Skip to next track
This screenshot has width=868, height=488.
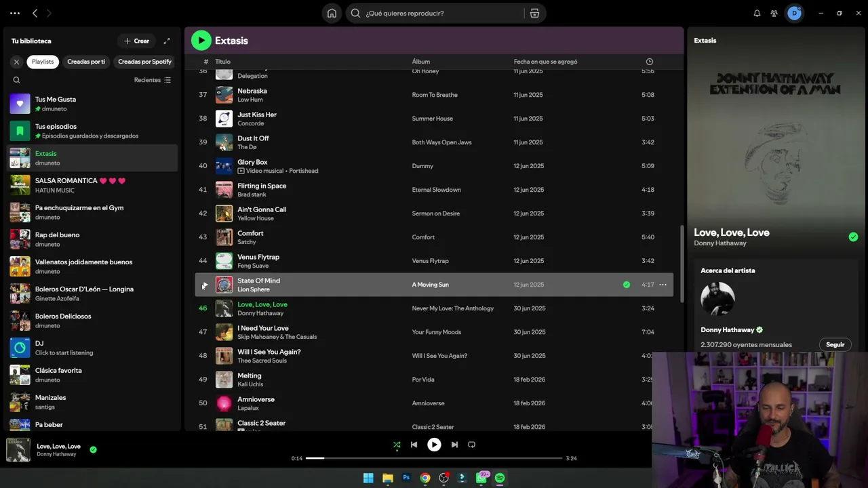454,445
